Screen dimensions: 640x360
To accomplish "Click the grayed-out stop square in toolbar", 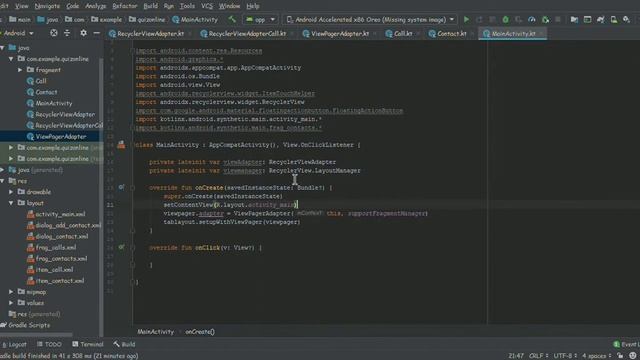I will coord(558,19).
